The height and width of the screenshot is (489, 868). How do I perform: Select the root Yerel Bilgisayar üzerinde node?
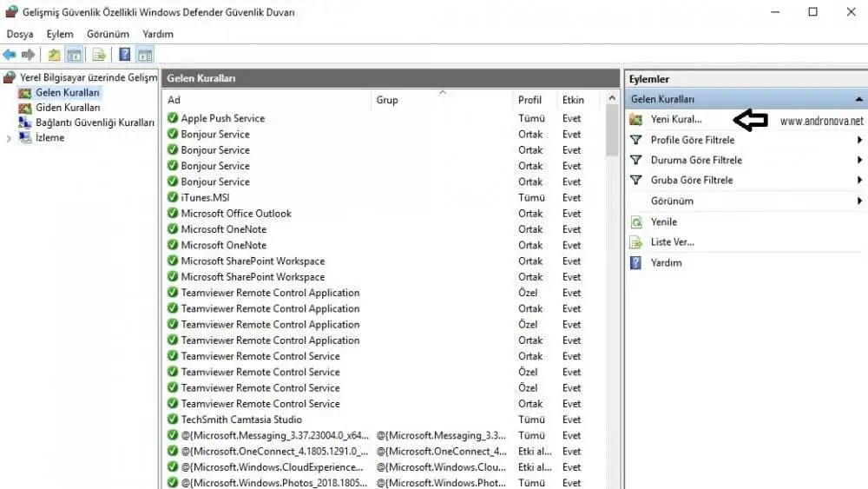click(89, 77)
